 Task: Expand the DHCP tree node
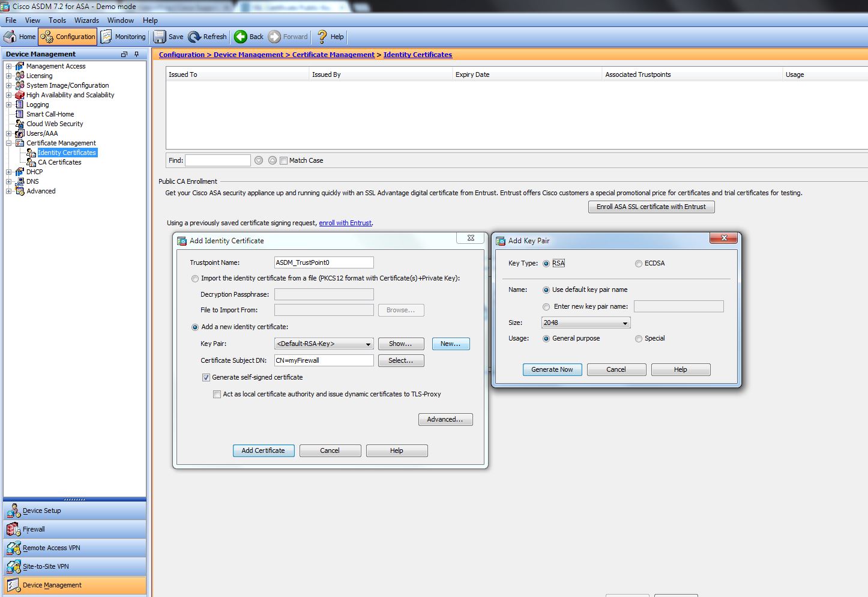coord(9,172)
